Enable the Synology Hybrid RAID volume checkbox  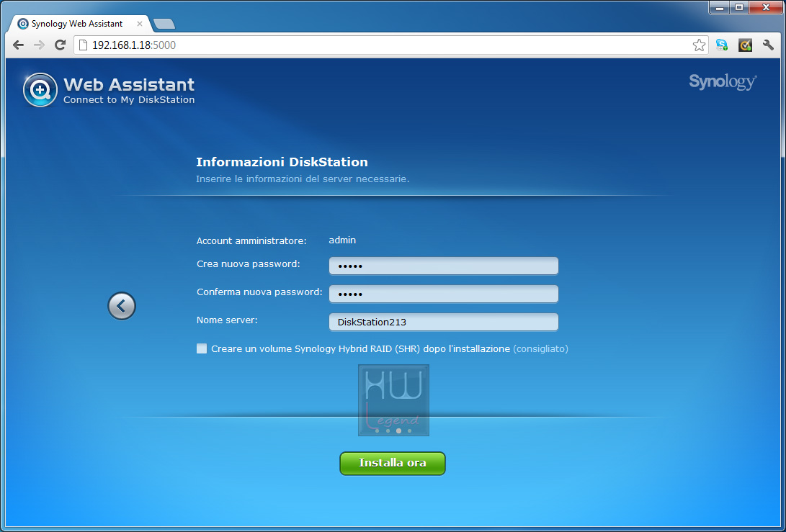(x=202, y=348)
